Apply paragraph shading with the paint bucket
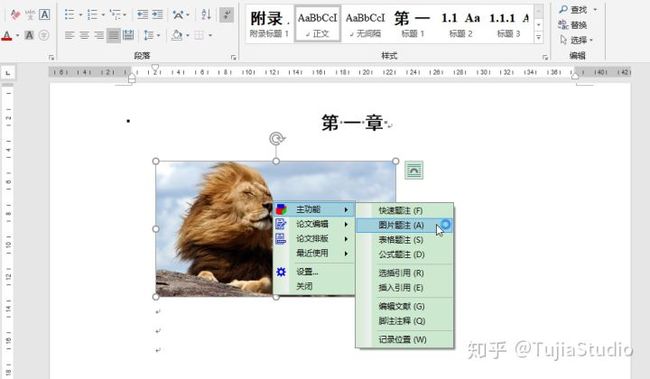Screen dimensions: 650x379 177,36
